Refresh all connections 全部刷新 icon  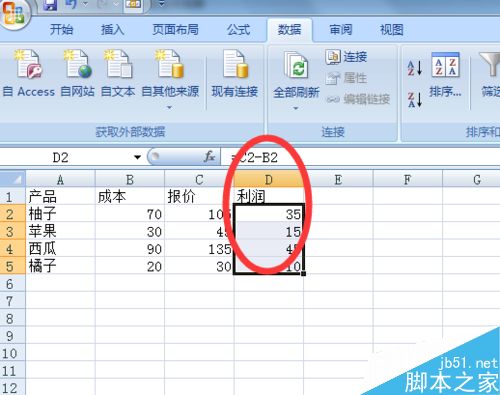tap(296, 65)
